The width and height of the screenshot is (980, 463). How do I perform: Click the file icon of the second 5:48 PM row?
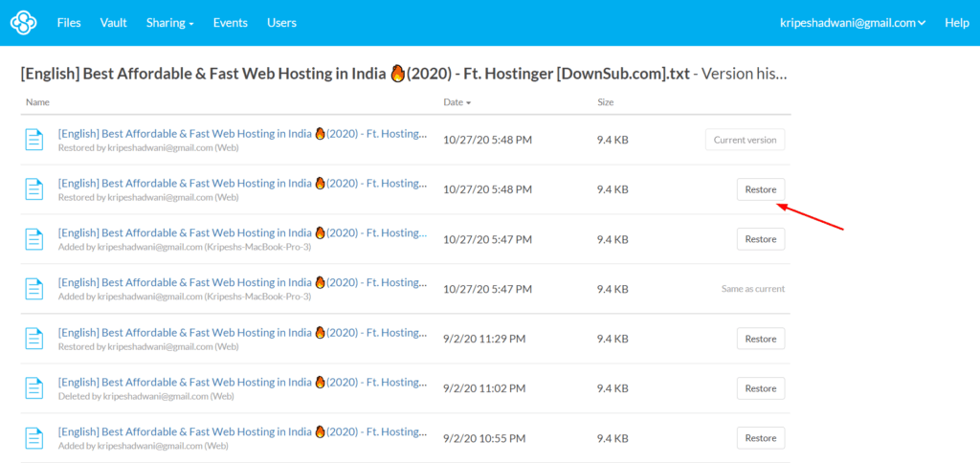point(34,189)
